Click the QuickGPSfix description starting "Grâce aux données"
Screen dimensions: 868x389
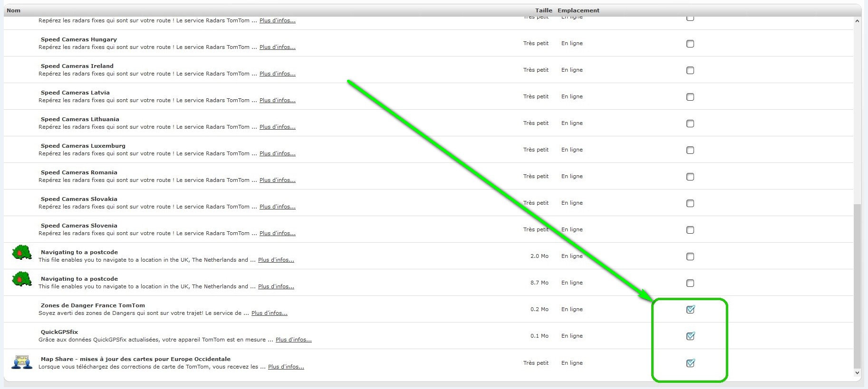156,340
